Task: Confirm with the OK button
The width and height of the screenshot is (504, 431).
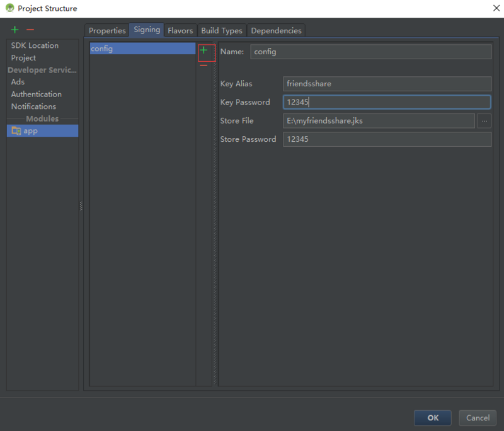Action: (x=433, y=418)
